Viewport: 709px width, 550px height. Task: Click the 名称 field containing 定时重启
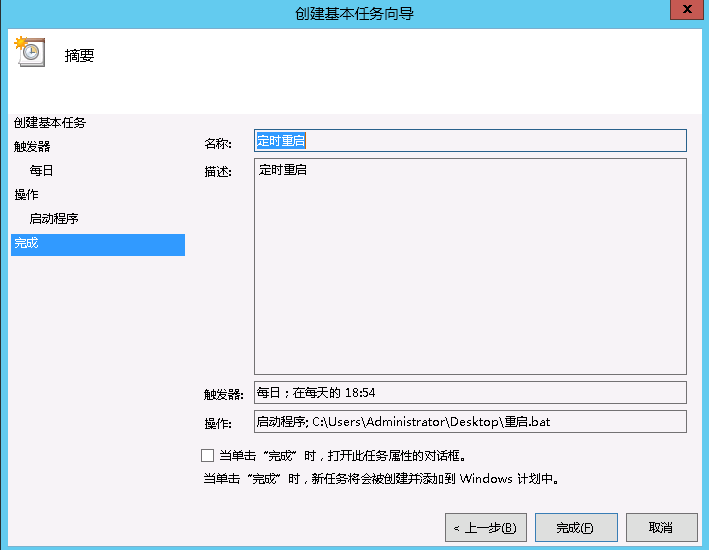470,141
